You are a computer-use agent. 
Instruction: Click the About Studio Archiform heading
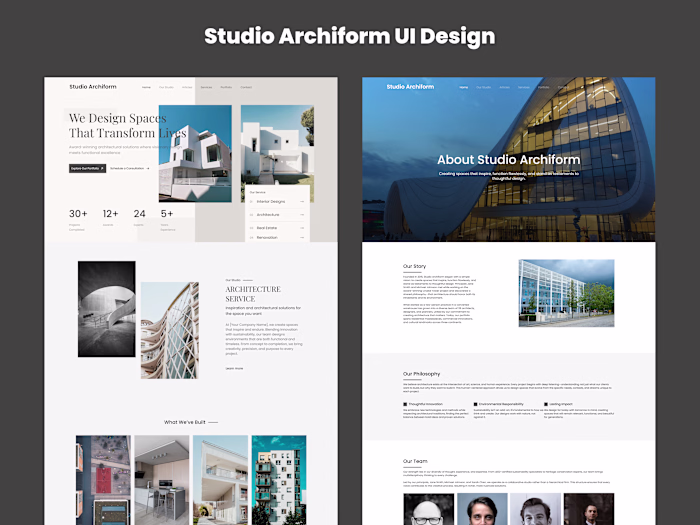click(x=508, y=160)
